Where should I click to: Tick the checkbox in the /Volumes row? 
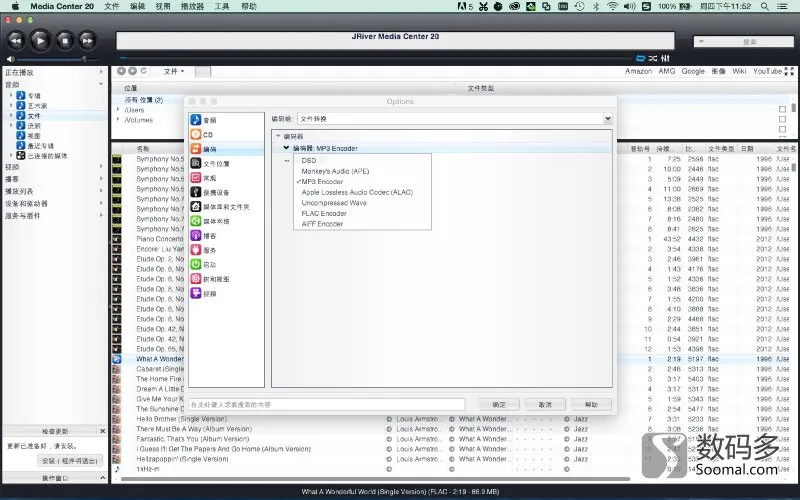[x=782, y=119]
